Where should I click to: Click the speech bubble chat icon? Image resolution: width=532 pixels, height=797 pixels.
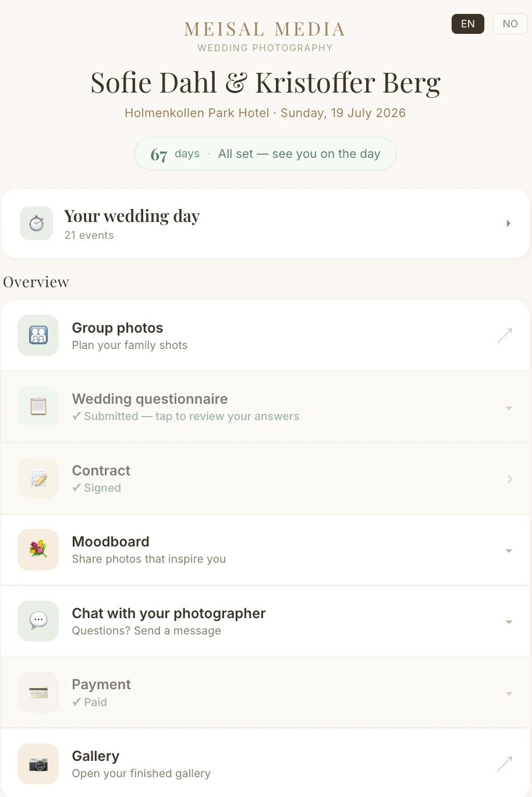38,621
